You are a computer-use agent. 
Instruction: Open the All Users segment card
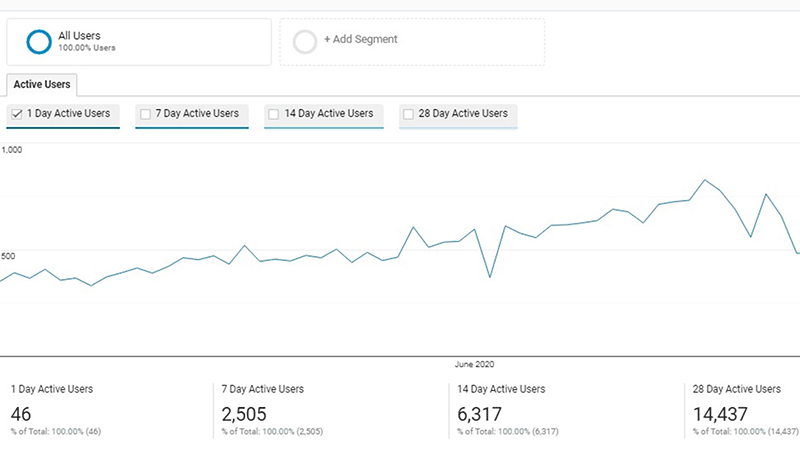(139, 42)
